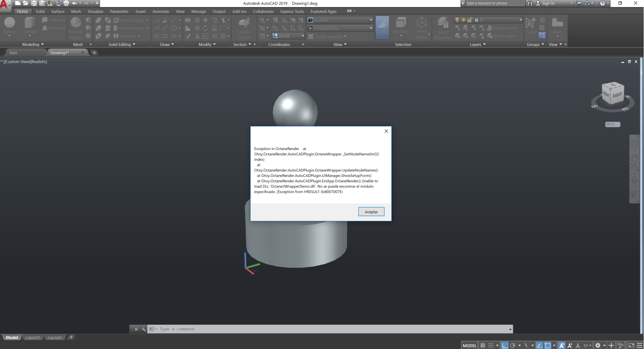Click Sign In in title bar
The height and width of the screenshot is (349, 644).
pos(548,3)
